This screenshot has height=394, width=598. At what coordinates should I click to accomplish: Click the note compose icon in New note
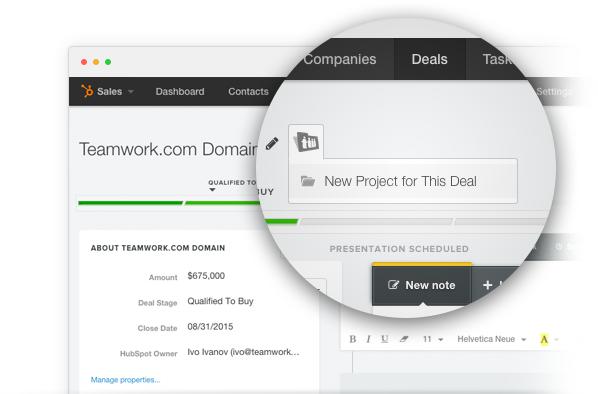(x=393, y=285)
